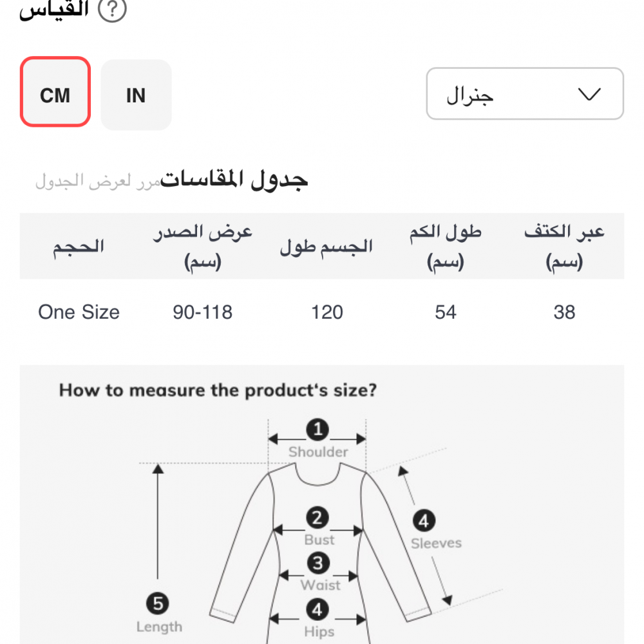This screenshot has height=644, width=644.
Task: Click the size help question mark icon
Action: [114, 10]
